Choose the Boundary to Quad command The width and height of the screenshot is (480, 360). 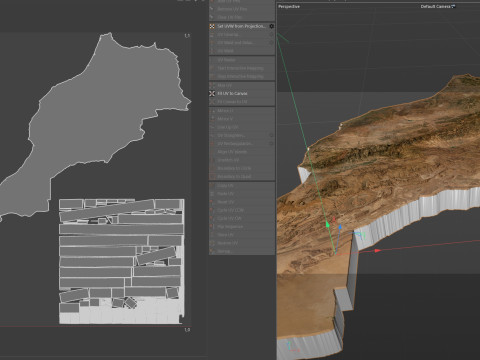point(242,176)
